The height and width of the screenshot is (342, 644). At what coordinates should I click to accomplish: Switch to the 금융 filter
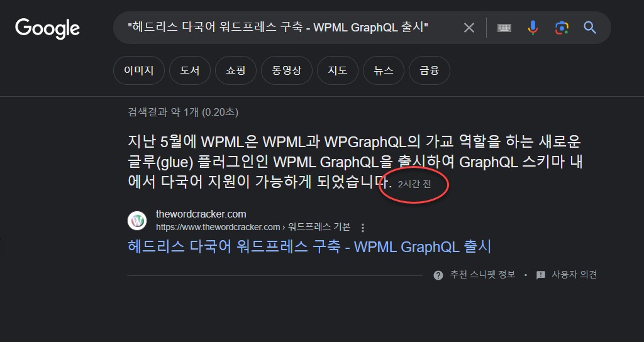[430, 70]
